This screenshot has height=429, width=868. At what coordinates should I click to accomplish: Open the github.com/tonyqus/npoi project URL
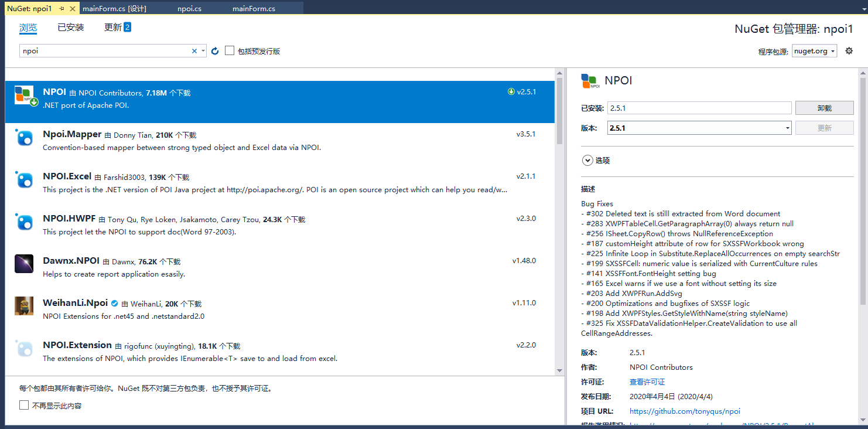(685, 411)
